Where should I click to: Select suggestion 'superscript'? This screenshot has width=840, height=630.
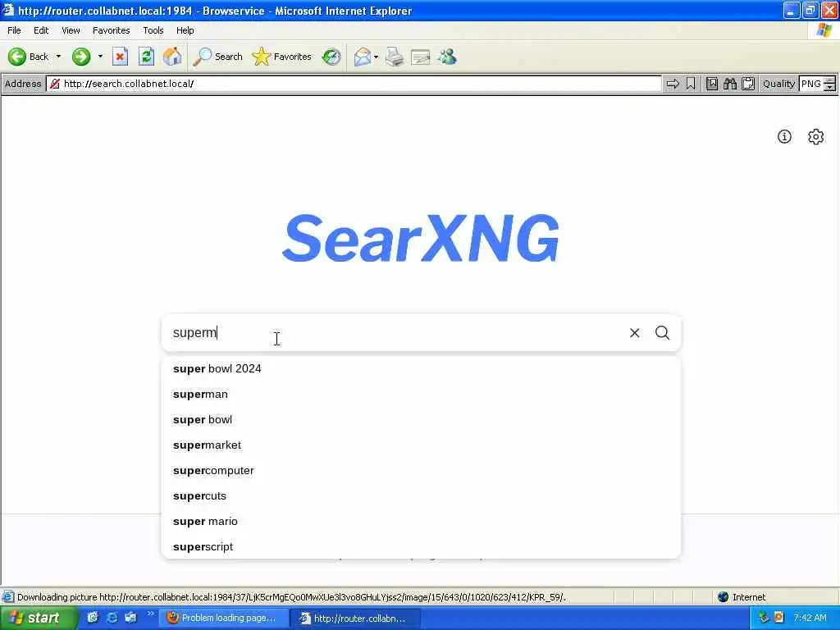coord(421,547)
